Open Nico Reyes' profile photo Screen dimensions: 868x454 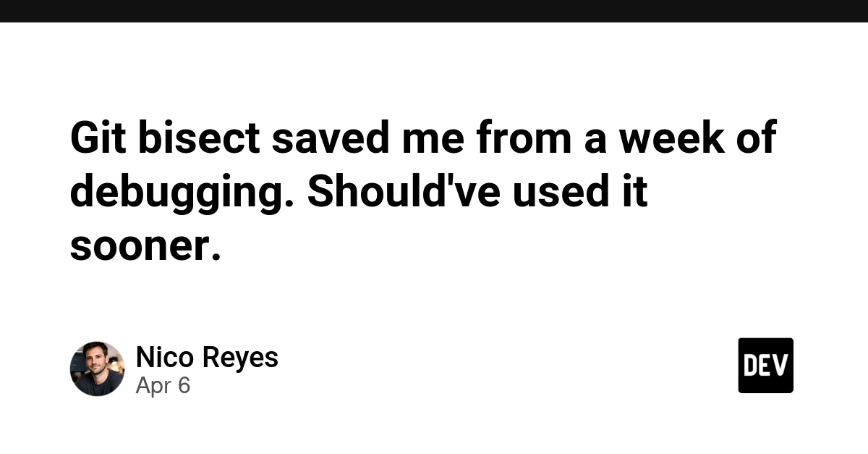coord(97,369)
